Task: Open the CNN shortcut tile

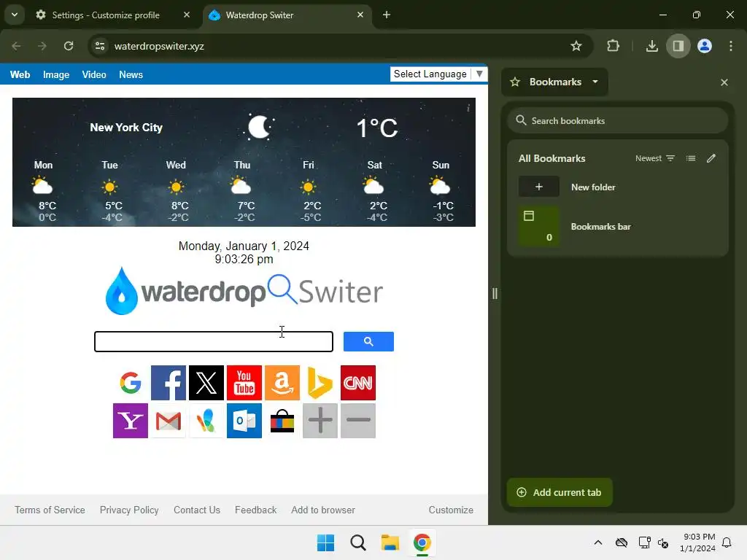Action: 358,383
